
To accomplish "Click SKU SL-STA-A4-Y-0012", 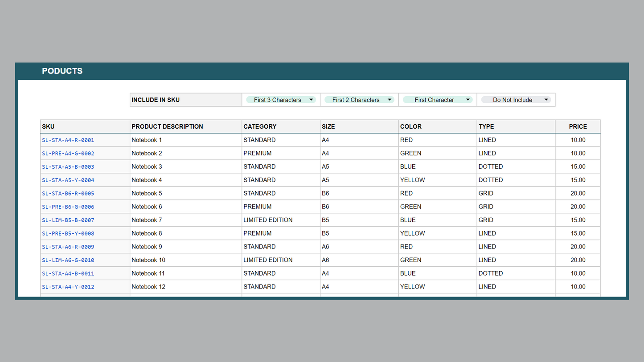I will pyautogui.click(x=68, y=287).
